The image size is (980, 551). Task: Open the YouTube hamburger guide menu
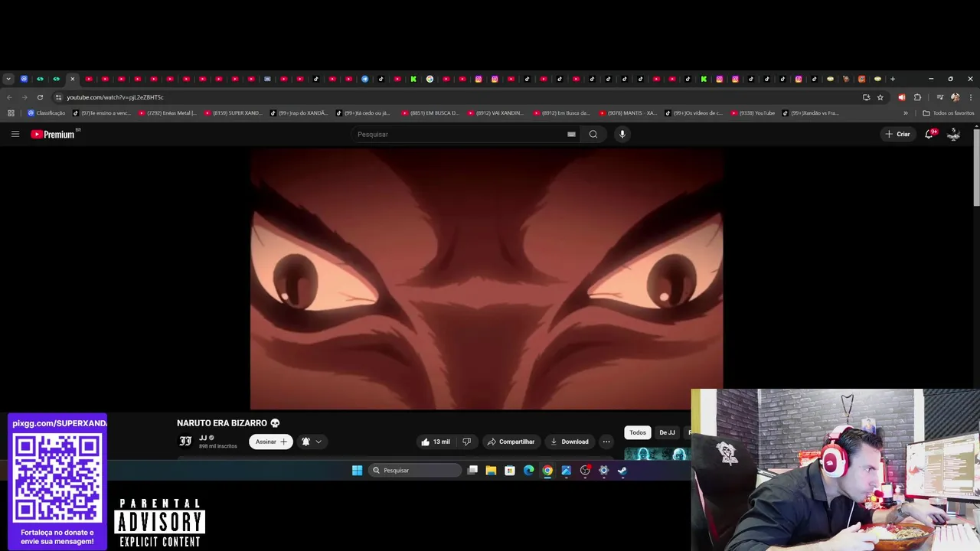coord(15,134)
